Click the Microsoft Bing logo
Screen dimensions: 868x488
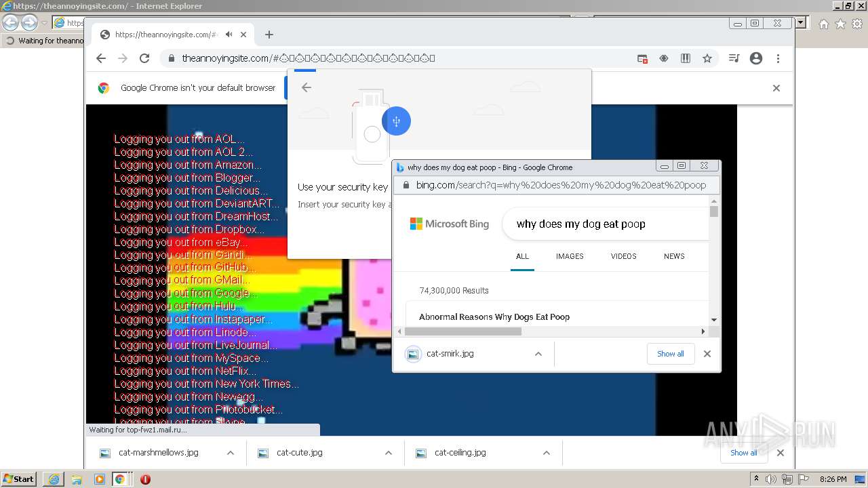(x=449, y=224)
